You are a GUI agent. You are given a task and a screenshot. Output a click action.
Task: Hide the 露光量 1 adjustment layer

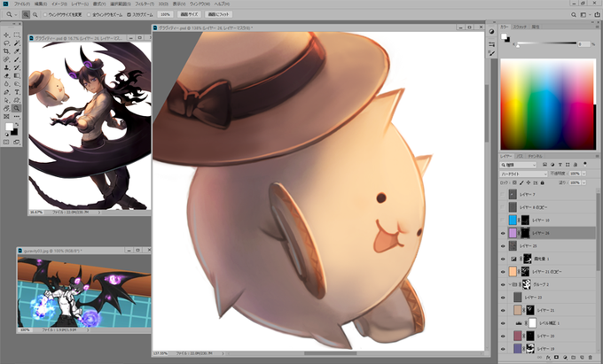(503, 259)
